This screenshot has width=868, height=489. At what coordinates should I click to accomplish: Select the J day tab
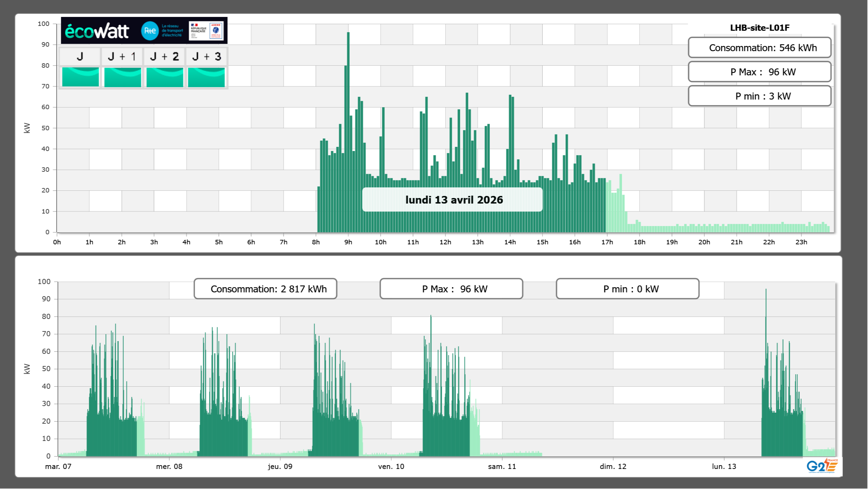click(x=80, y=57)
